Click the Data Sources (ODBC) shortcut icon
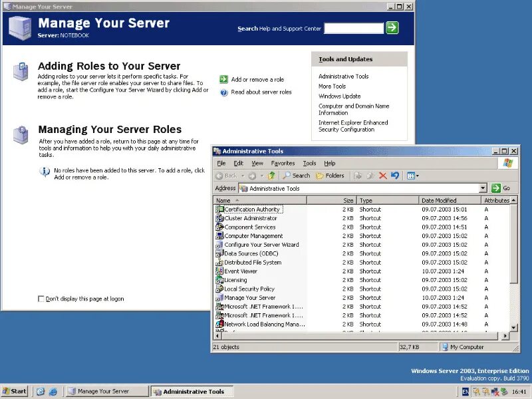The image size is (532, 399). [x=219, y=253]
